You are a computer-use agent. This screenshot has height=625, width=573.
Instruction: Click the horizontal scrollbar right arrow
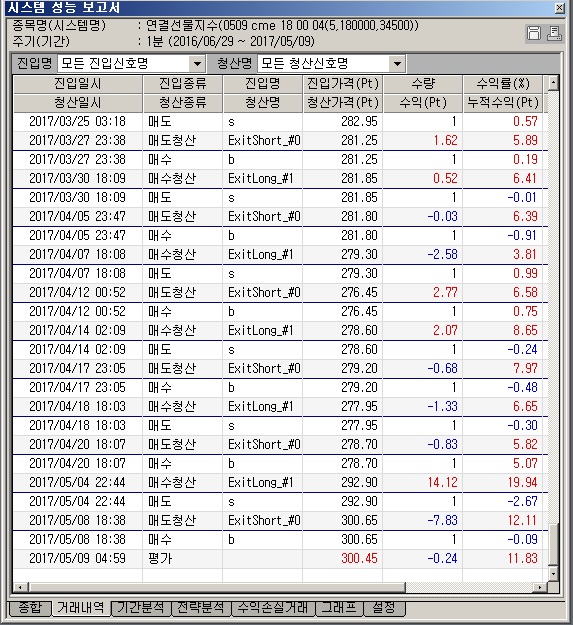click(x=540, y=587)
